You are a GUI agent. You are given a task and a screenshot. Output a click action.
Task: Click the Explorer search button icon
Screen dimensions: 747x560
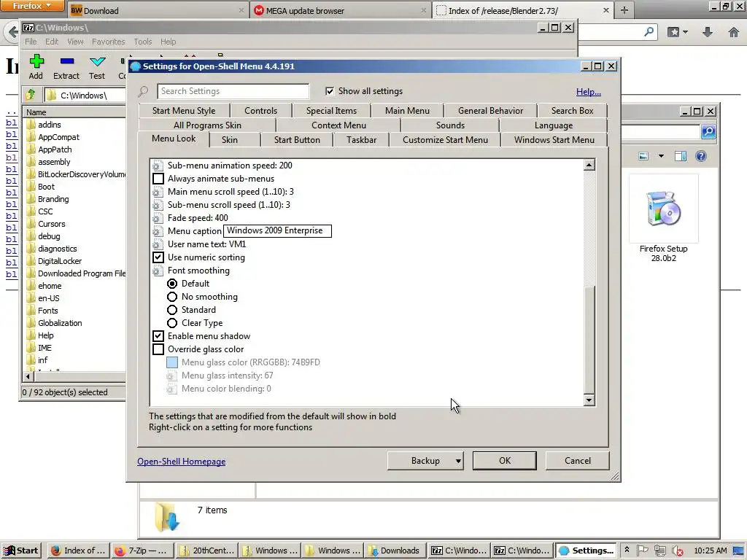708,131
